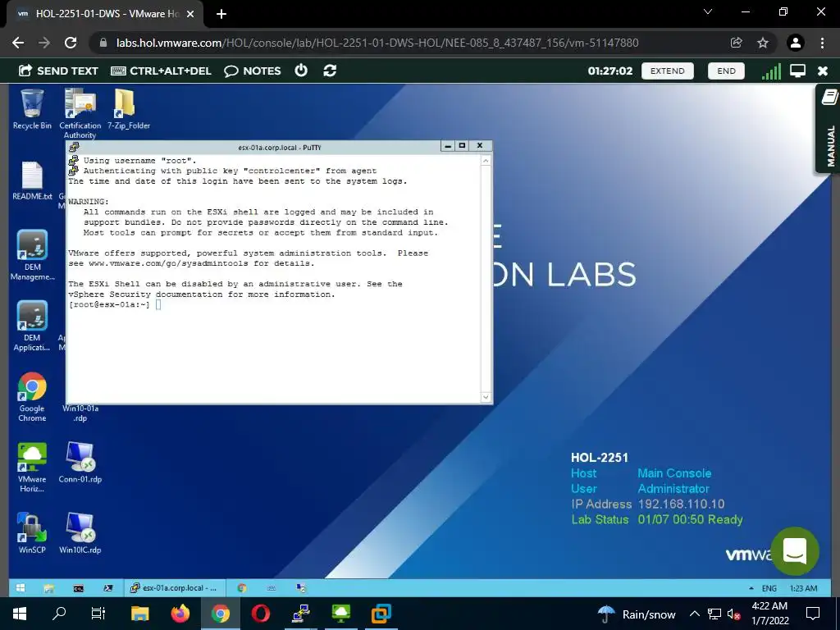The height and width of the screenshot is (630, 840).
Task: Open the lab NOTES panel
Action: pyautogui.click(x=253, y=71)
